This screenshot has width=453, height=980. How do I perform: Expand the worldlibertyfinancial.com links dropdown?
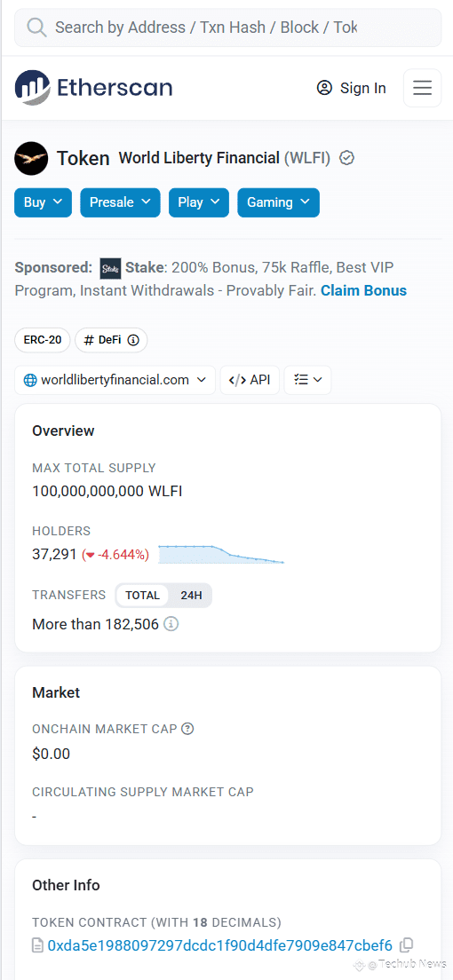click(115, 380)
